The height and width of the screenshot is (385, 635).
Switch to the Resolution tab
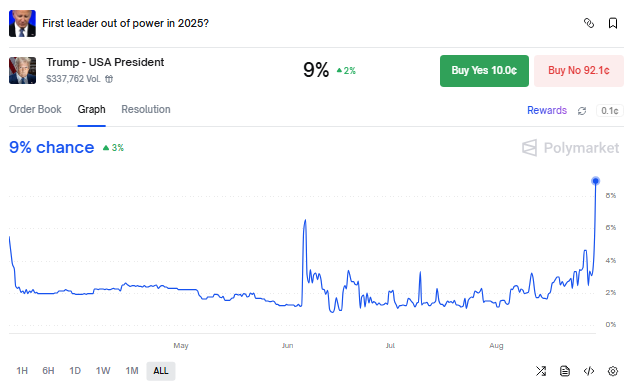[146, 109]
